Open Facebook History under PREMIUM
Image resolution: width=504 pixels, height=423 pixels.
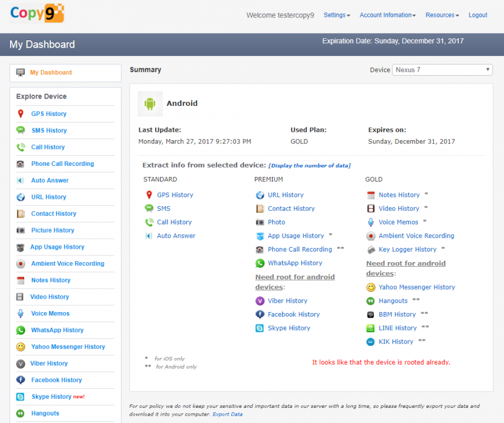(294, 315)
